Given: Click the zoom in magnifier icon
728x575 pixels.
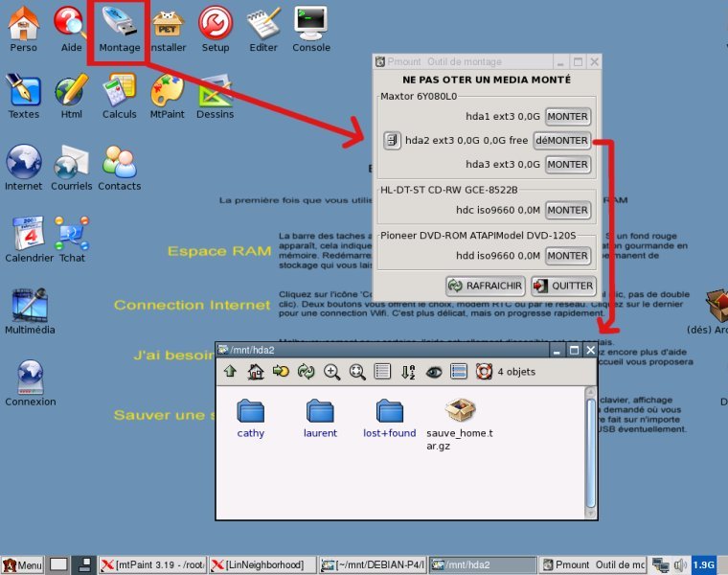Looking at the screenshot, I should pos(331,372).
